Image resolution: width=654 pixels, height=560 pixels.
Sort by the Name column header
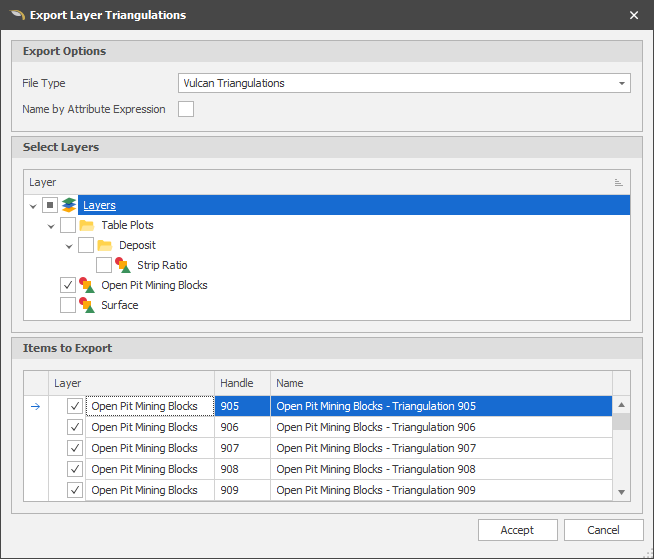click(x=440, y=383)
